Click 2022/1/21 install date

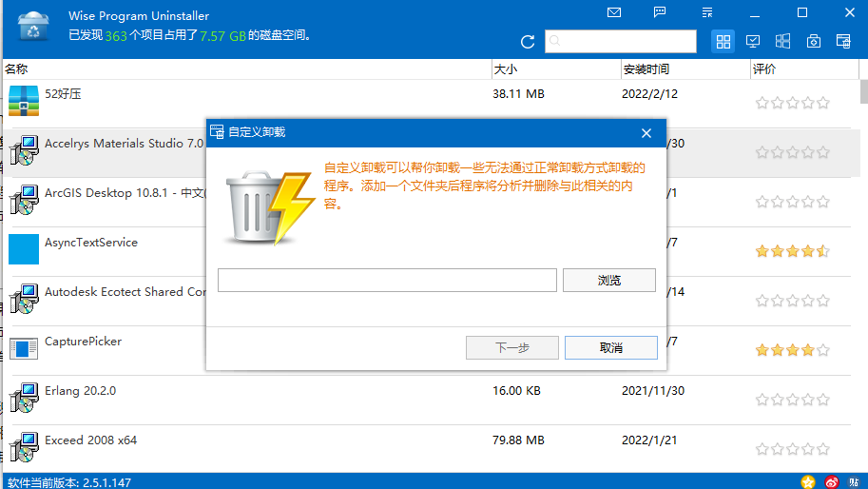coord(649,440)
